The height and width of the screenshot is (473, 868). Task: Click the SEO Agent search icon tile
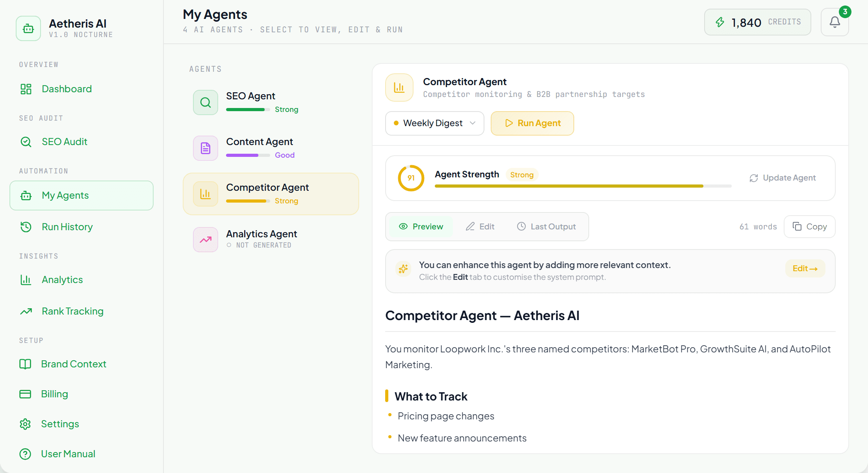click(x=206, y=102)
